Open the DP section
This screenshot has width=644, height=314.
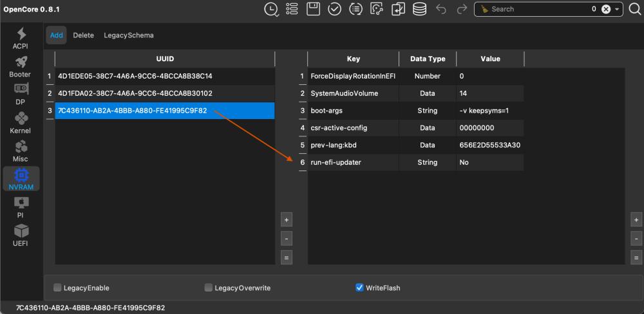point(21,95)
